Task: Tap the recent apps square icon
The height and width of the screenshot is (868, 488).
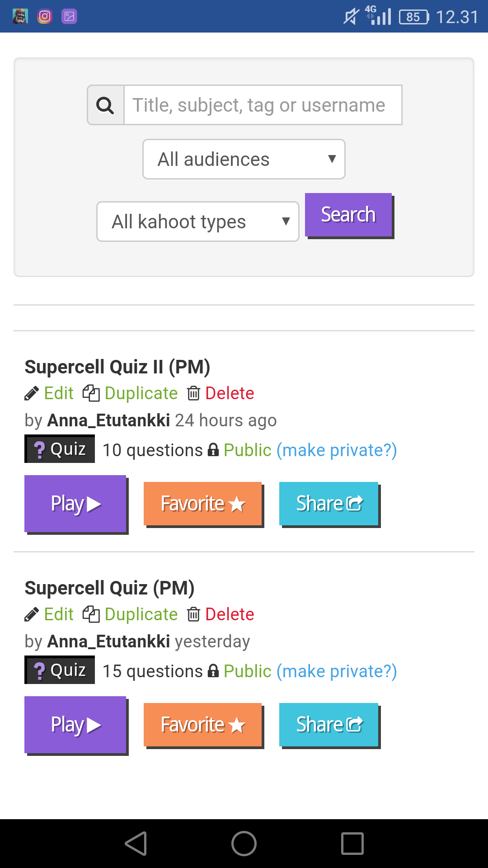Action: pyautogui.click(x=352, y=844)
